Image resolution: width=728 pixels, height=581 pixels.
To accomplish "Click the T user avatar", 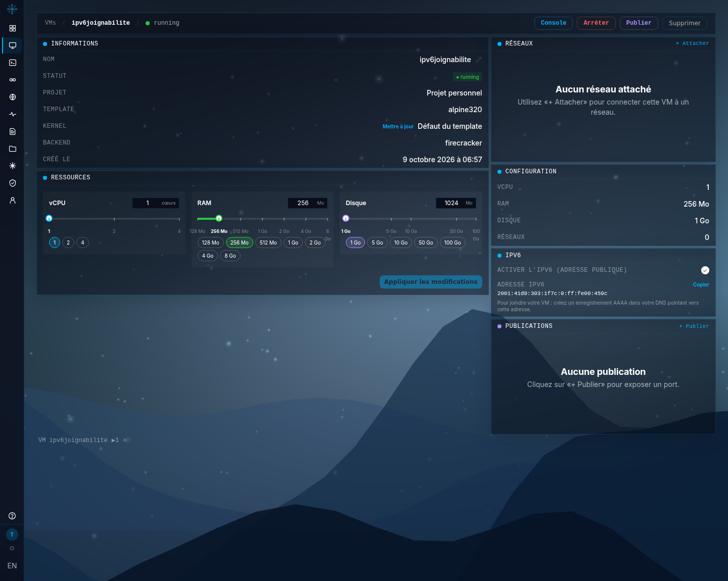I will click(x=12, y=535).
